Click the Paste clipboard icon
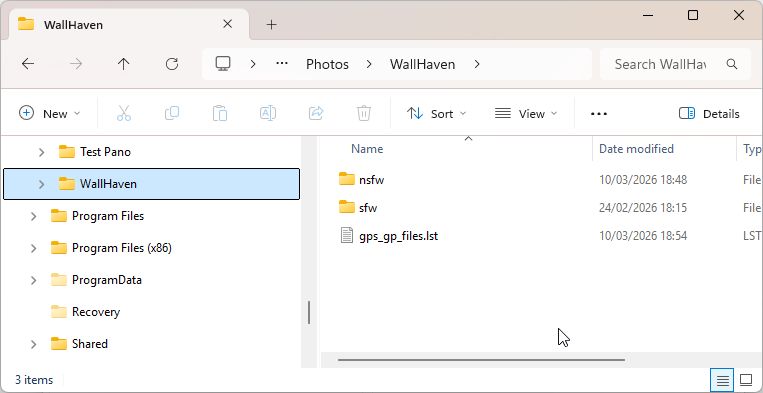The width and height of the screenshot is (763, 393). pyautogui.click(x=220, y=113)
